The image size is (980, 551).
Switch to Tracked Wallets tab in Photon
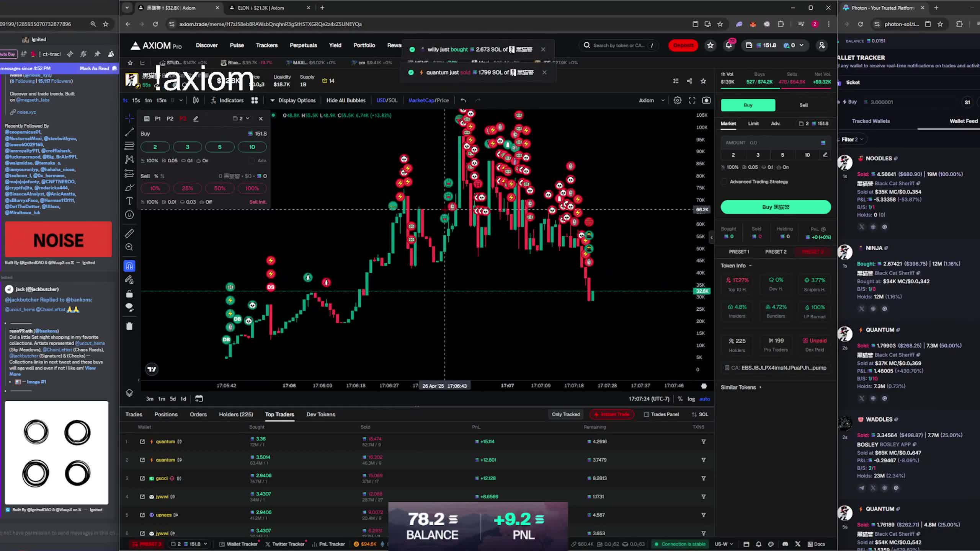point(871,121)
